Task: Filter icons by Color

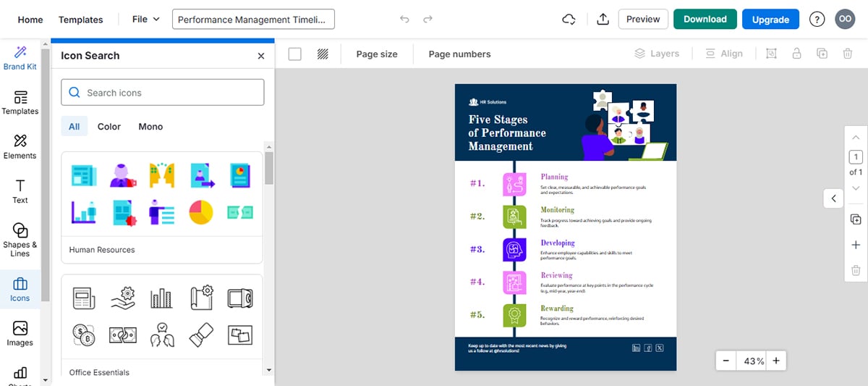Action: (x=109, y=126)
